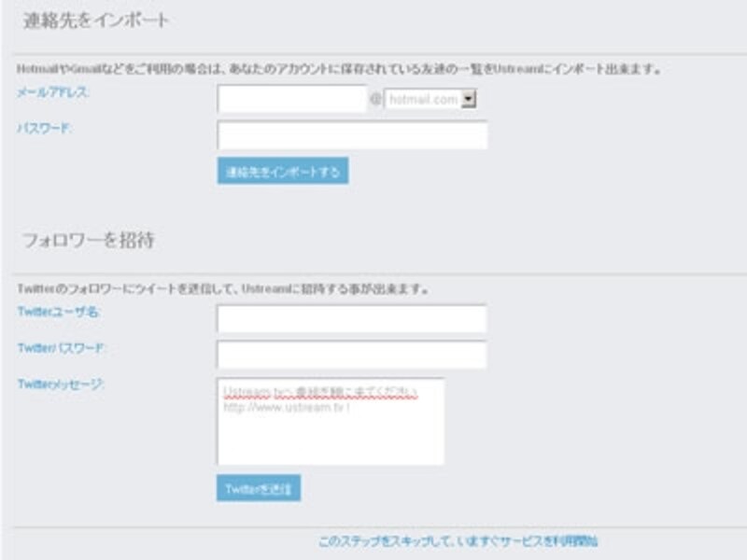The image size is (747, 560).
Task: Click the Hotmail/Gmail import description text
Action: 339,69
